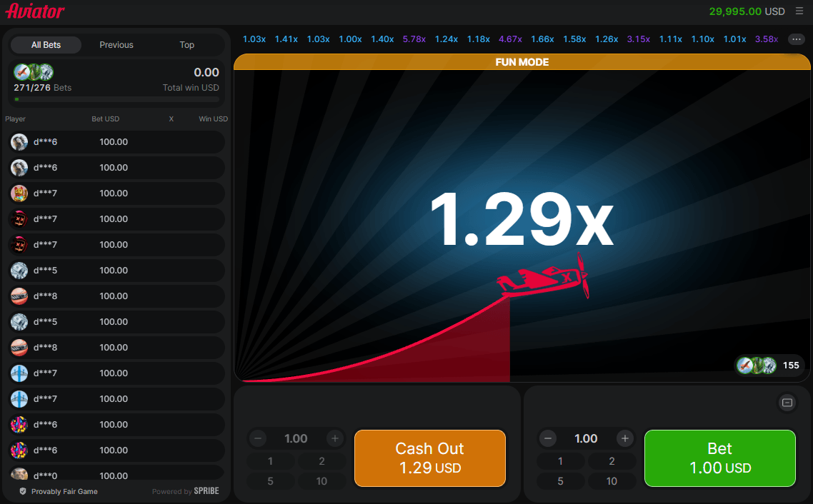Screen dimensions: 813x504
Task: Click the d***0 player row
Action: [x=117, y=473]
